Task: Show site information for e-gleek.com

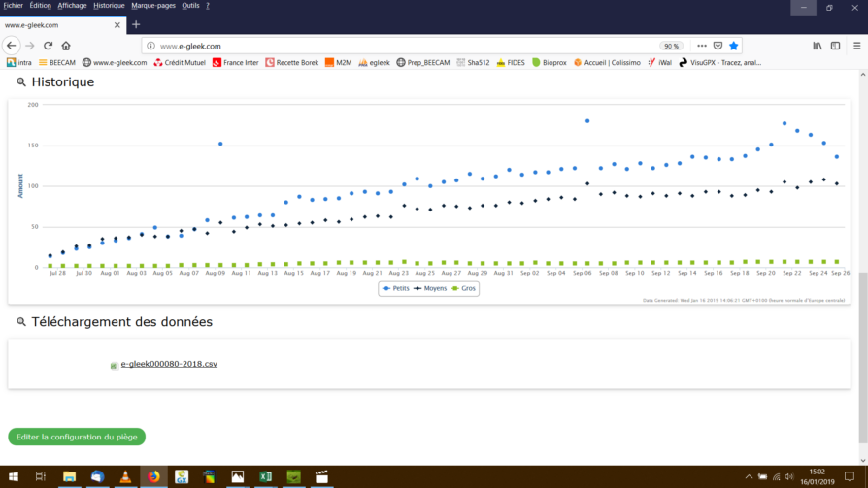Action: tap(150, 46)
